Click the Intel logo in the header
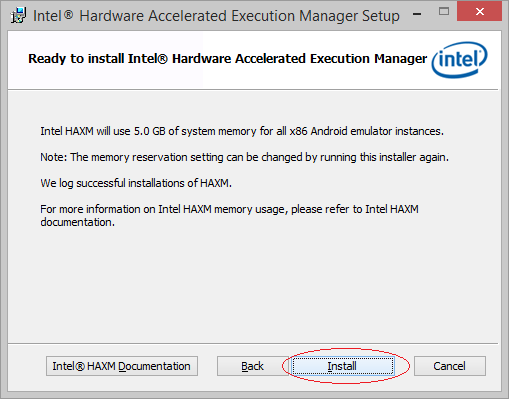Screen dimensions: 509x399 pos(459,60)
